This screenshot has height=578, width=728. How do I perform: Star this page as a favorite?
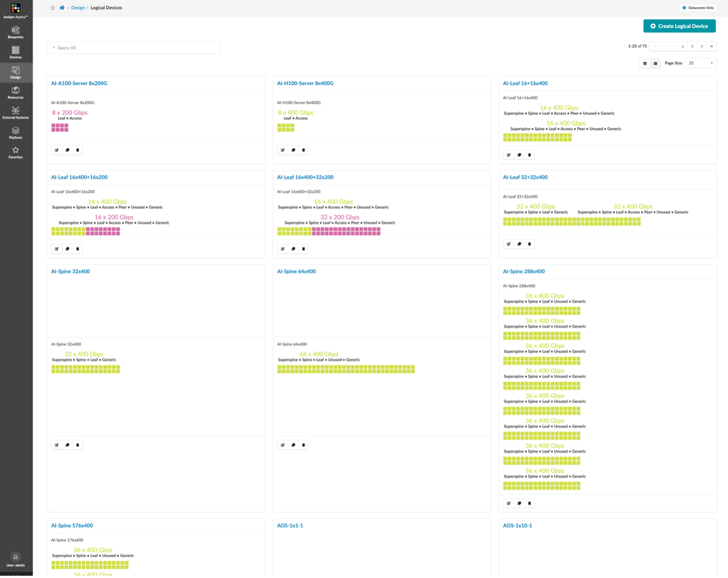(53, 8)
